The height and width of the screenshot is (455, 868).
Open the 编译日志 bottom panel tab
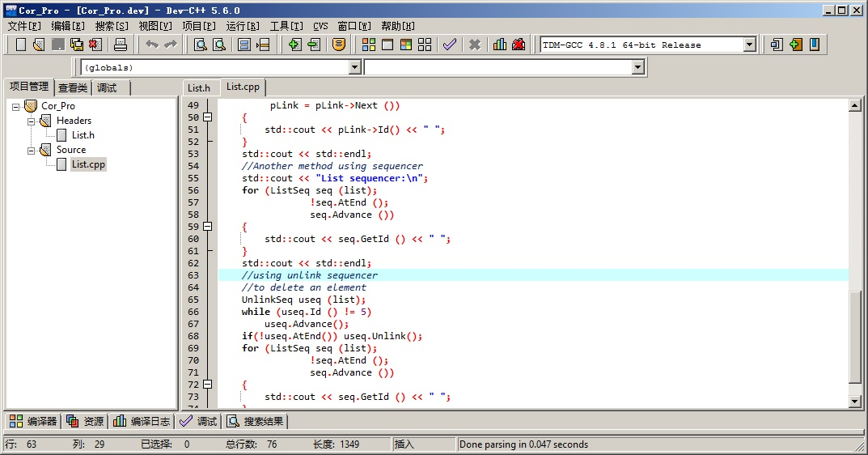tap(142, 421)
